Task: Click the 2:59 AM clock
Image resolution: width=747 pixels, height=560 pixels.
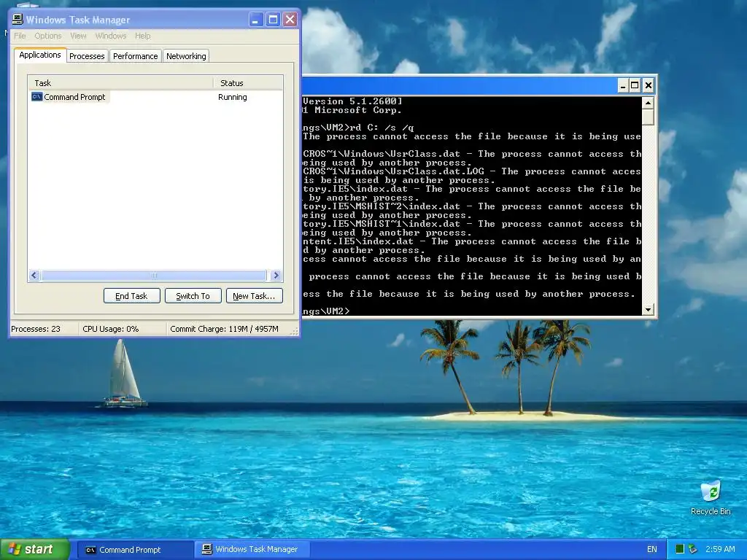Action: (720, 549)
